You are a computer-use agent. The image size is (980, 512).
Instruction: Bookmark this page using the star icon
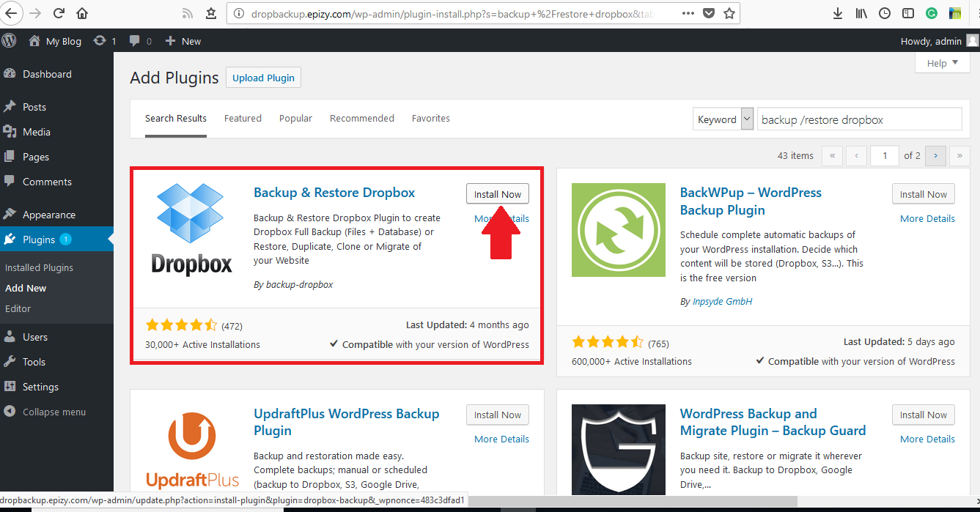click(x=729, y=13)
